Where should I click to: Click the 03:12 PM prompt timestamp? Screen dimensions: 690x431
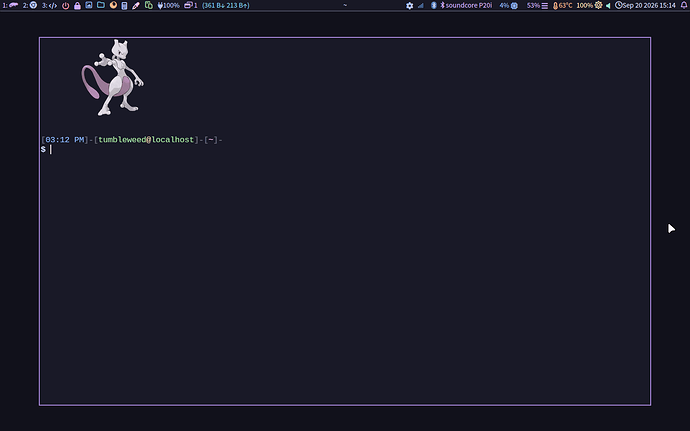pos(65,140)
